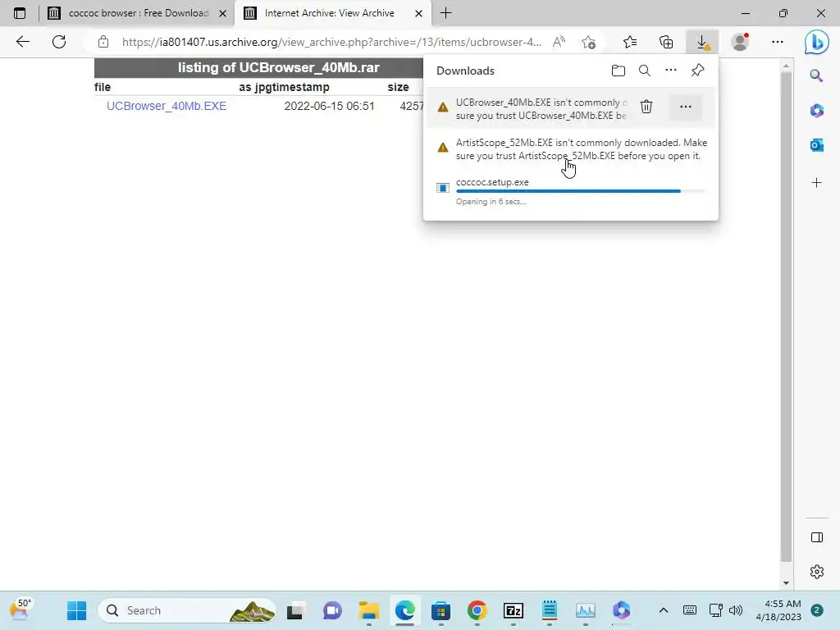Close the coccoc browser tab
The height and width of the screenshot is (630, 840).
(223, 13)
